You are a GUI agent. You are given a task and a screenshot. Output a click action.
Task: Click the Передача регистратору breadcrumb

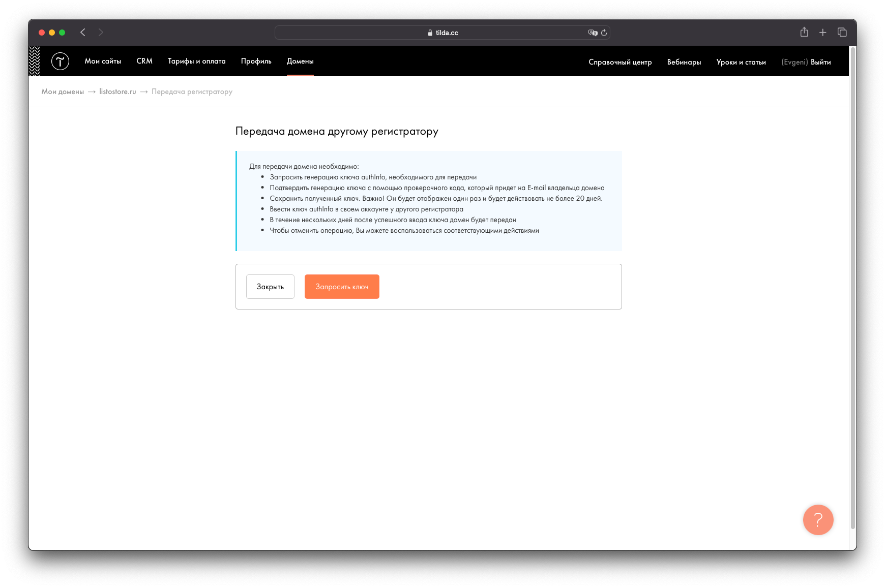192,91
